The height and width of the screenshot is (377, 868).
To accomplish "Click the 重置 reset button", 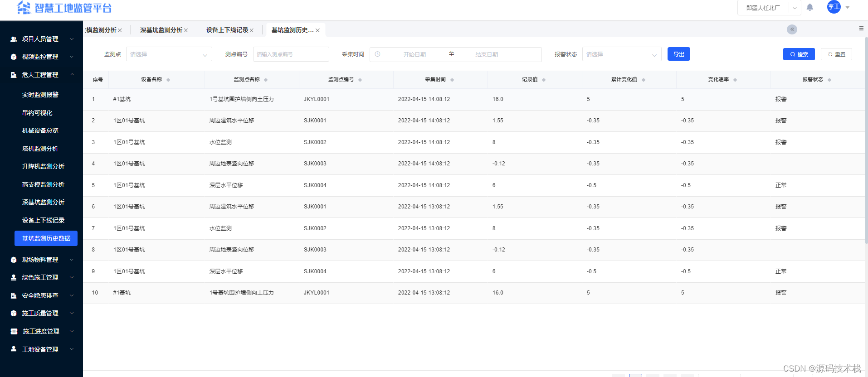I will tap(836, 54).
